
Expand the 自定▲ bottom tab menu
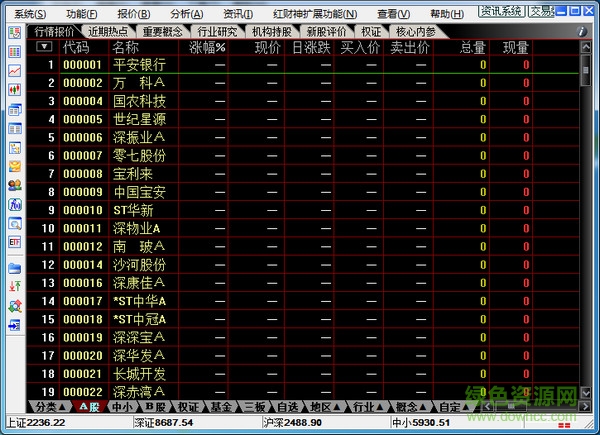(454, 407)
